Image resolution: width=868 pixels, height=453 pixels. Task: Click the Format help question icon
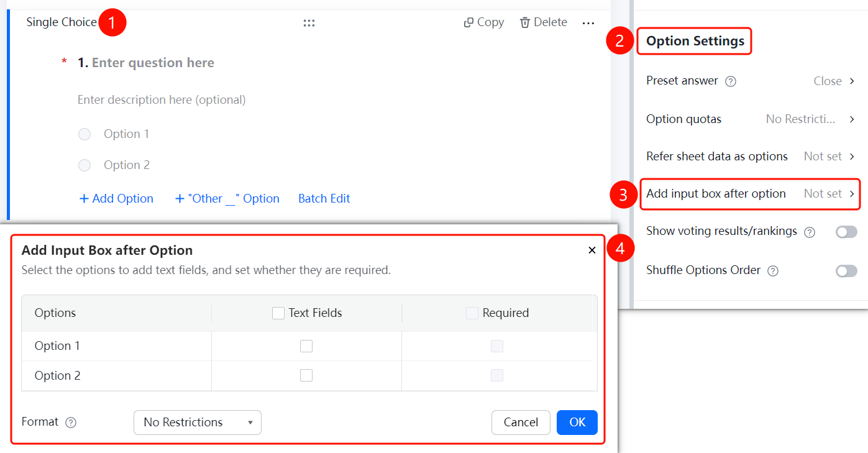tap(71, 423)
